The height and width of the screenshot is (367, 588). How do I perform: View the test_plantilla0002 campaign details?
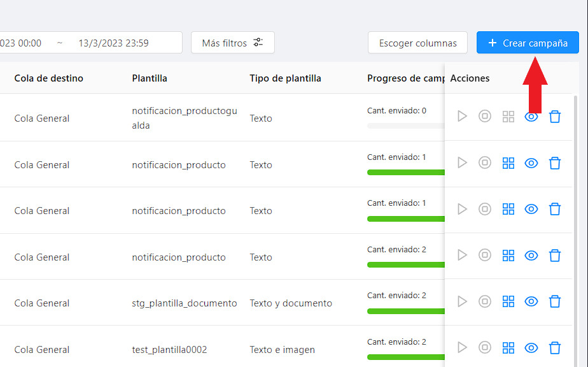[531, 348]
